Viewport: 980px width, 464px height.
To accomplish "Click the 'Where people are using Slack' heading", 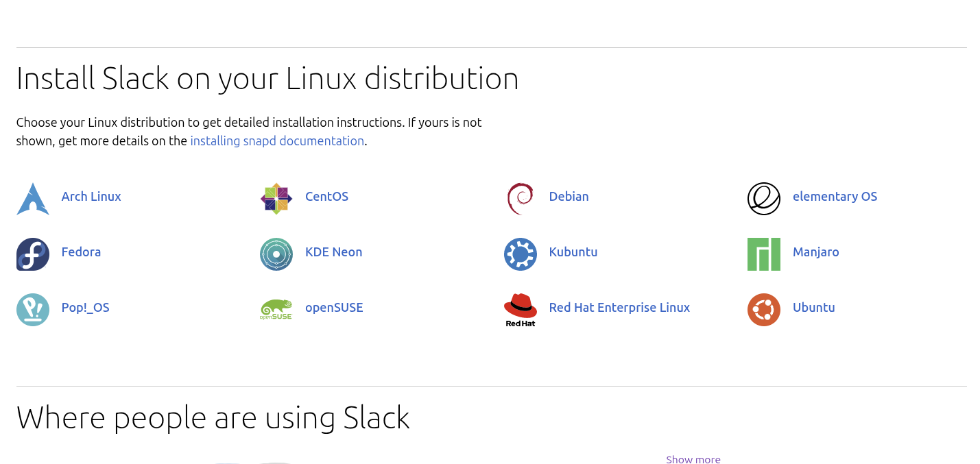I will (x=213, y=417).
